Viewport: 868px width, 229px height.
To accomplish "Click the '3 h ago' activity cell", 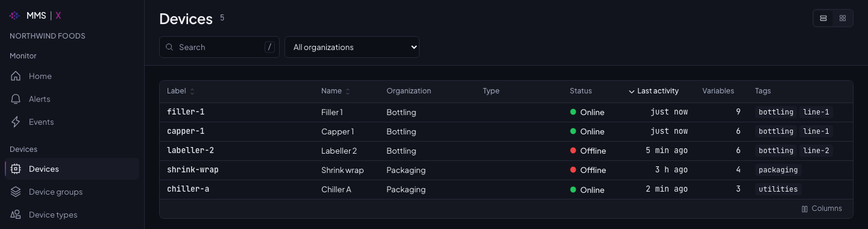I will (671, 170).
